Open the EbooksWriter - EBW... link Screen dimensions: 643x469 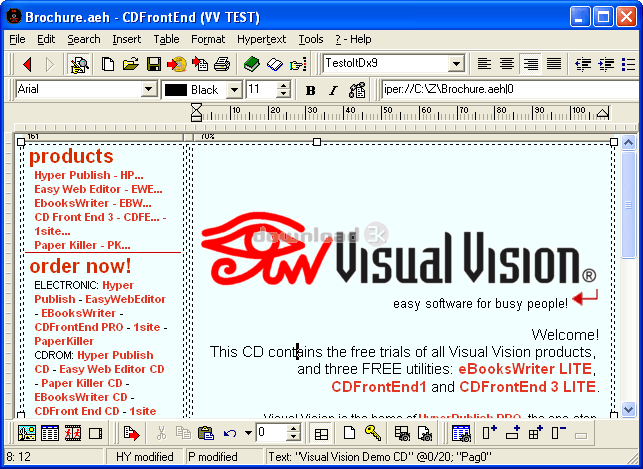(93, 203)
